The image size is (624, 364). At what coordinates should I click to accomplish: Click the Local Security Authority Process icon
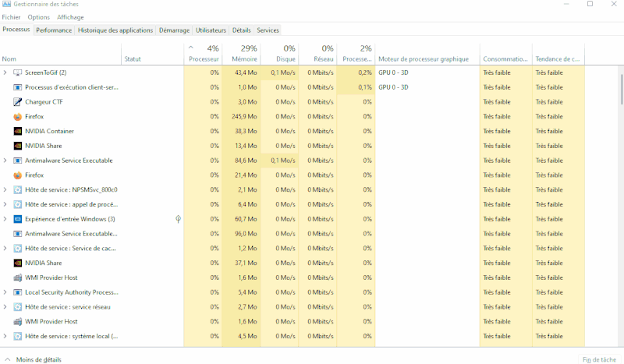coord(18,292)
